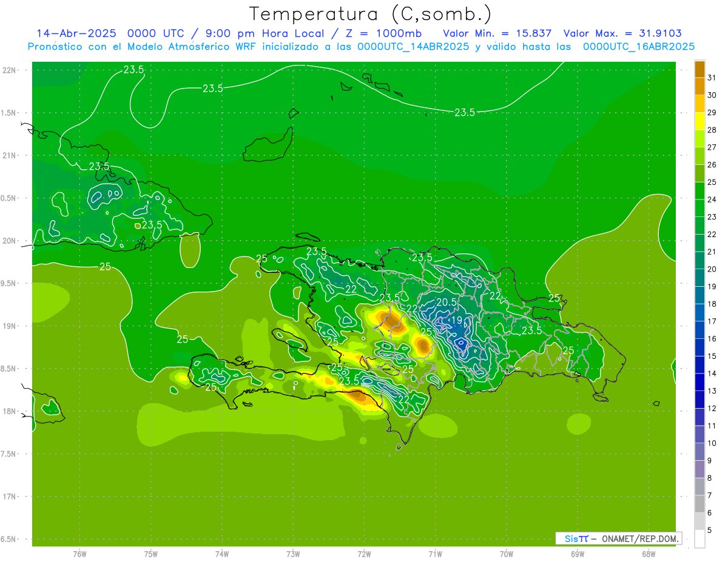
Task: Click the '31' value on the color bar
Action: [712, 78]
